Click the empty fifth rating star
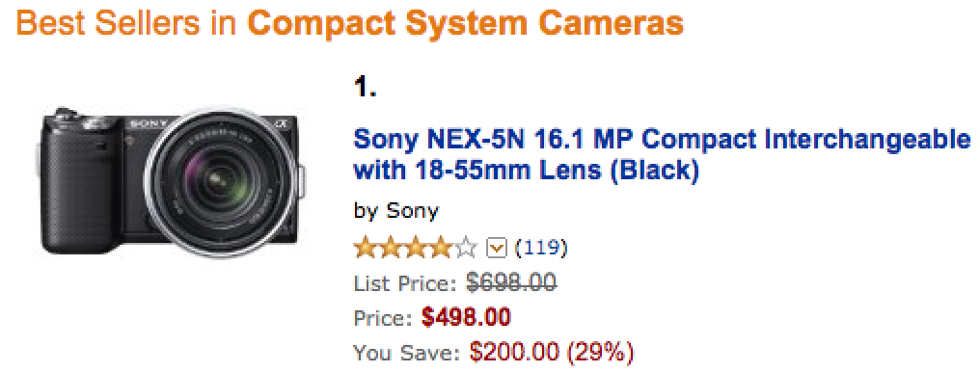The image size is (980, 372). tap(466, 249)
